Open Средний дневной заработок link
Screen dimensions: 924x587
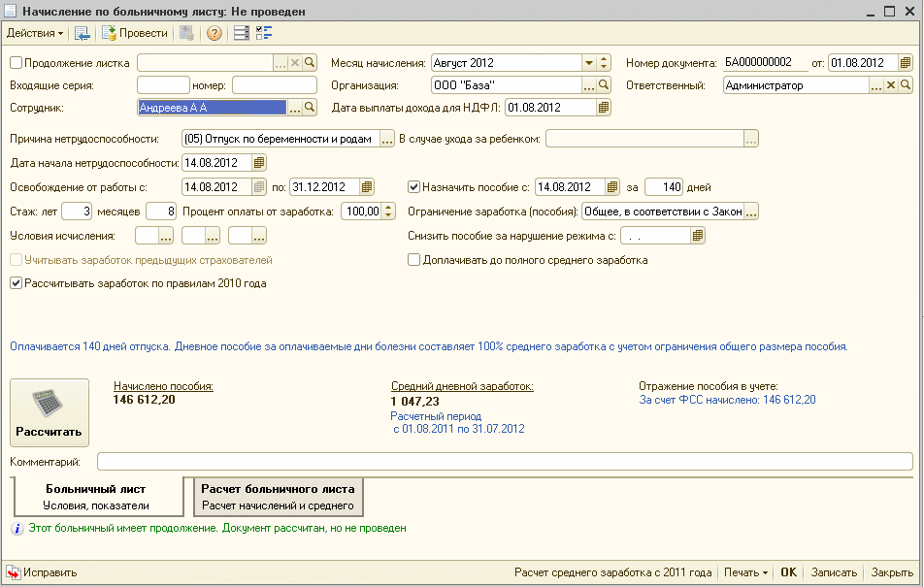(462, 386)
